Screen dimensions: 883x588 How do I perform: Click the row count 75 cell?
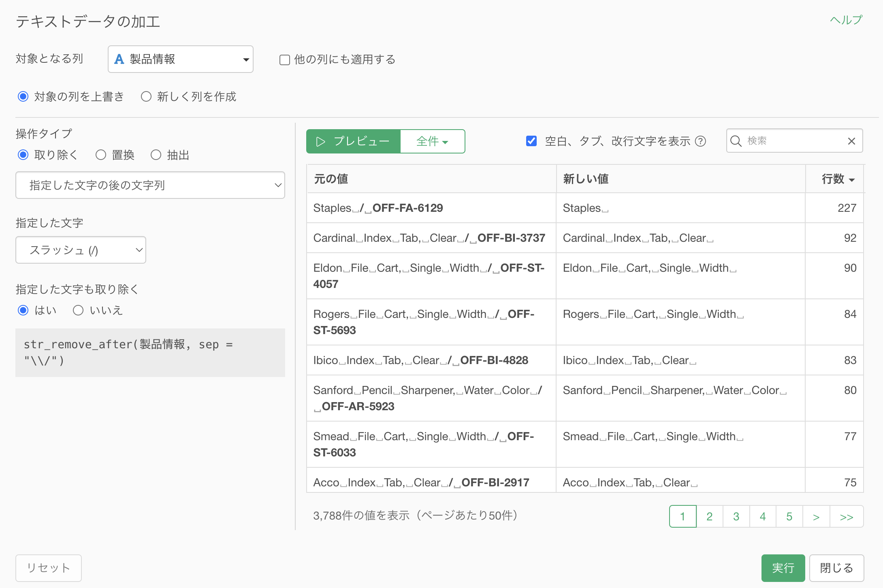pyautogui.click(x=834, y=481)
